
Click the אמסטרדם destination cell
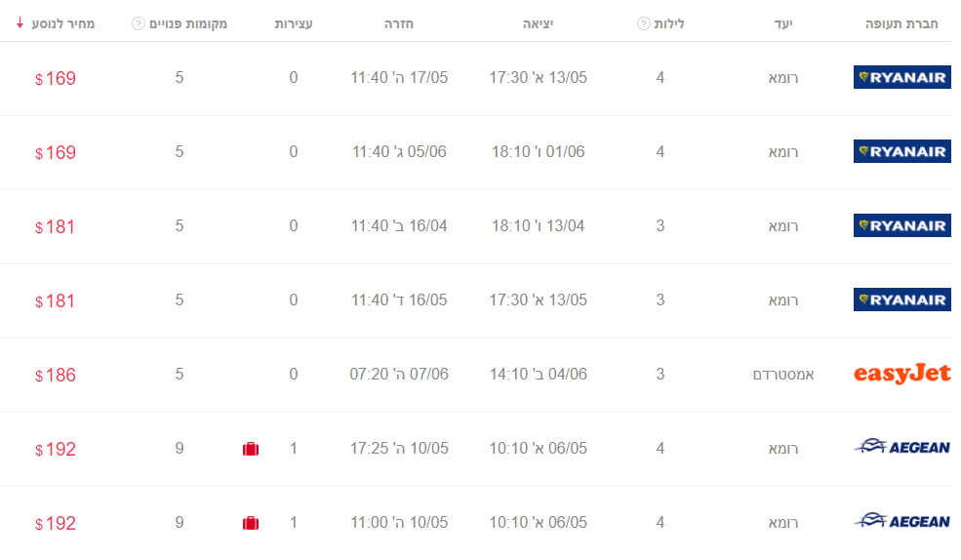tap(783, 375)
